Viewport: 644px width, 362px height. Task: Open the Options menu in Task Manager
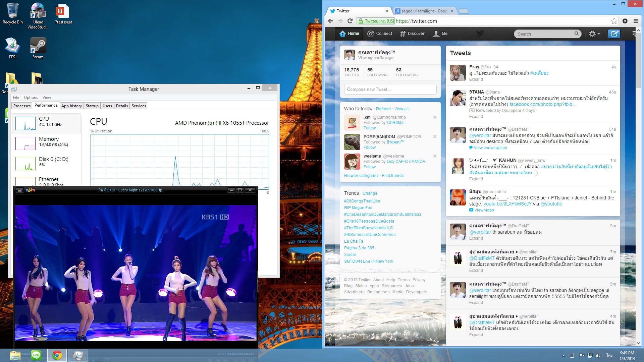point(31,98)
